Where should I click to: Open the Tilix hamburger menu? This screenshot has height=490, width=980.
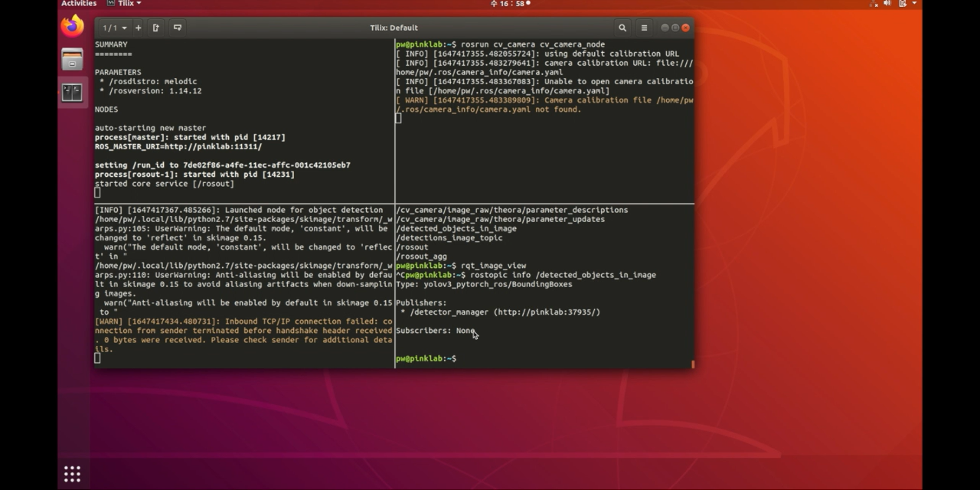pos(644,28)
